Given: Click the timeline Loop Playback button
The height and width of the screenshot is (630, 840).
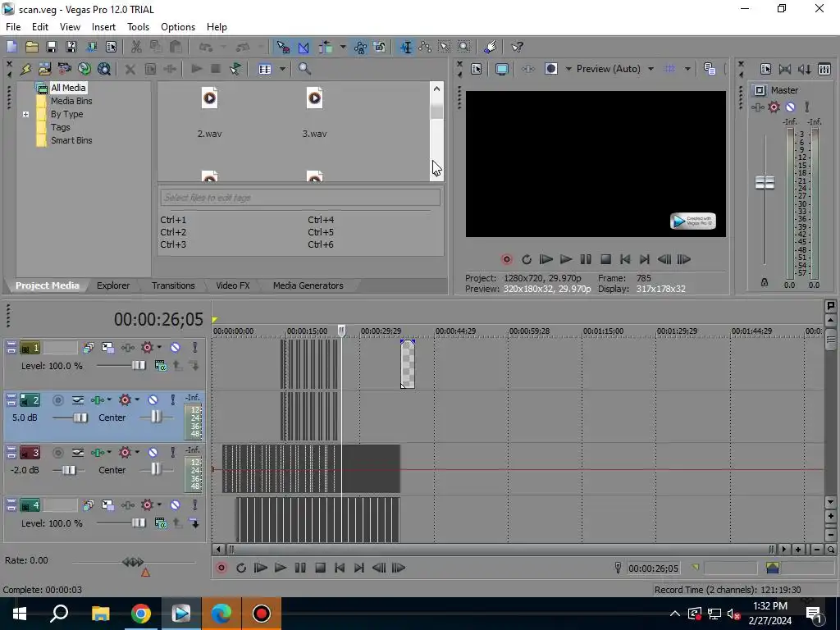Looking at the screenshot, I should [240, 568].
